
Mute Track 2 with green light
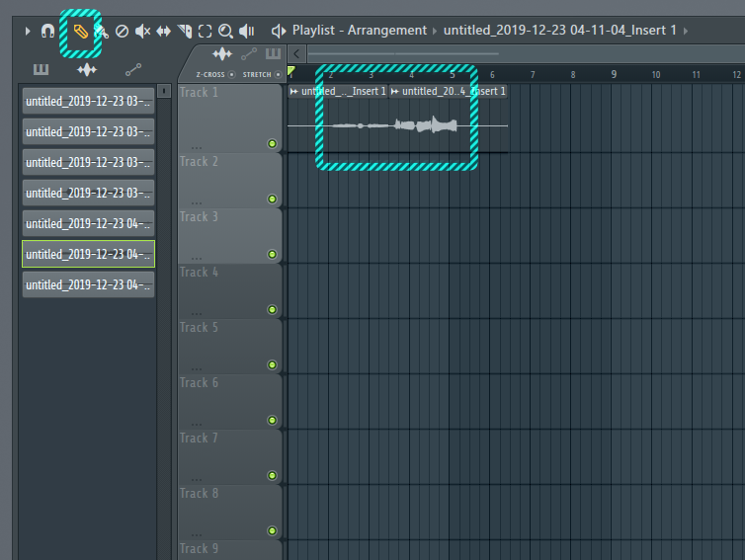pyautogui.click(x=273, y=200)
